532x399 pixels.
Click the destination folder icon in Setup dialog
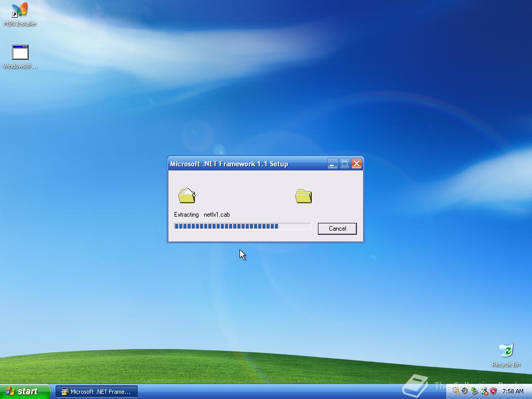coord(303,196)
